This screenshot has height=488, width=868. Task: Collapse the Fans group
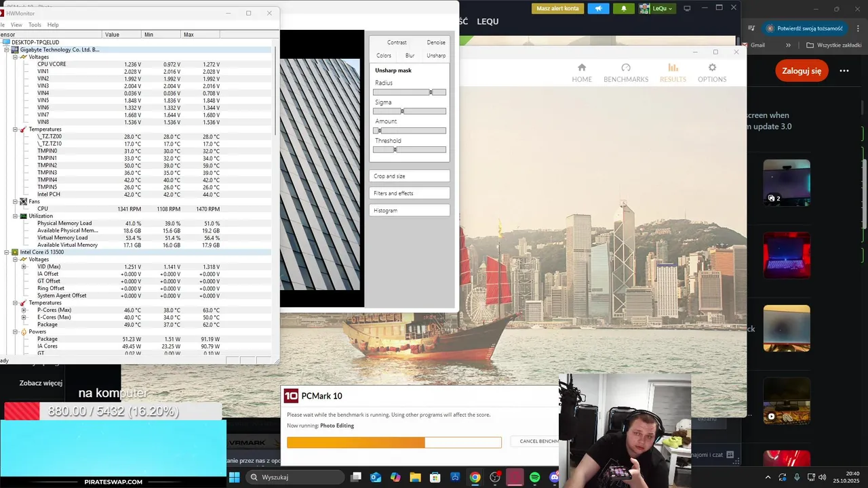coord(15,201)
